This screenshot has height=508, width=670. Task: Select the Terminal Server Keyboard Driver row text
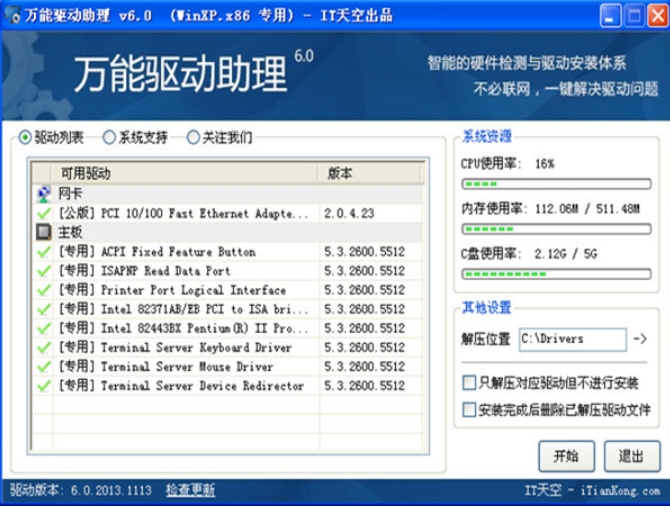[175, 347]
